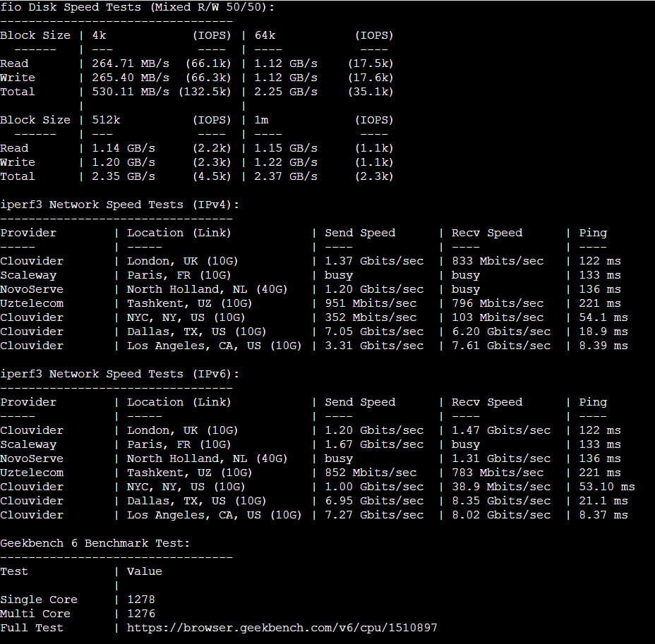
Task: Click the IPv4 Los Angeles send speed 3.31 Gbits/sec
Action: tap(374, 346)
